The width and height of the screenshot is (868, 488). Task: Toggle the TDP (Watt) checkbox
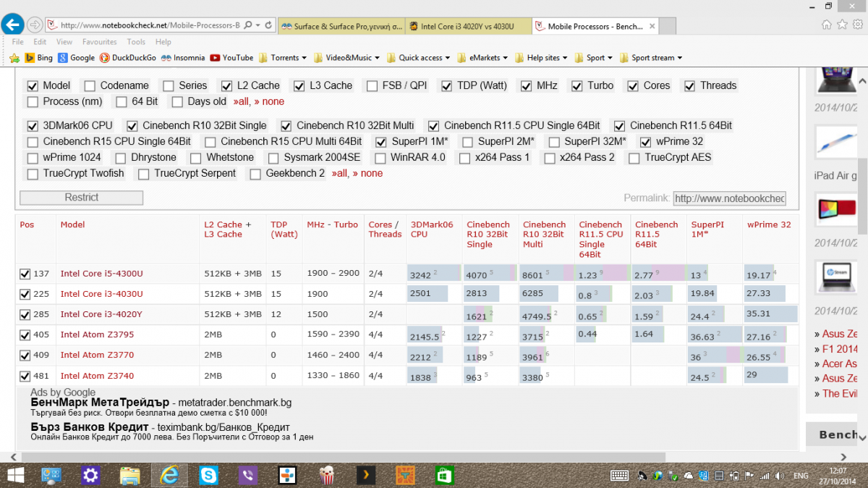(x=446, y=85)
